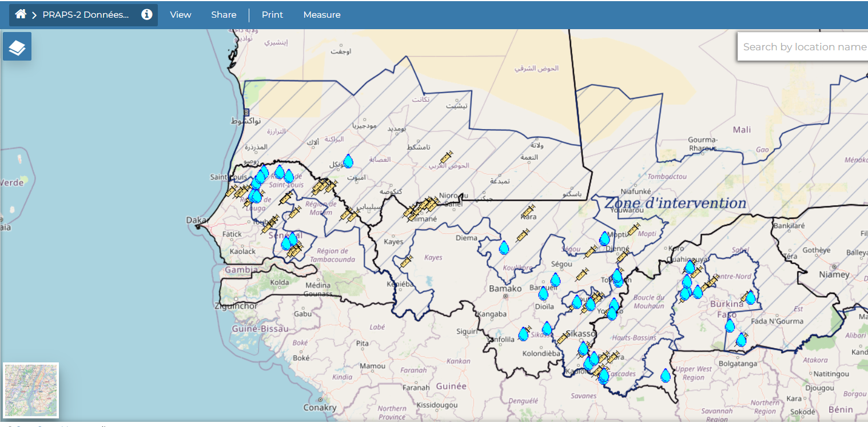The height and width of the screenshot is (427, 868).
Task: Open the View menu
Action: click(180, 15)
